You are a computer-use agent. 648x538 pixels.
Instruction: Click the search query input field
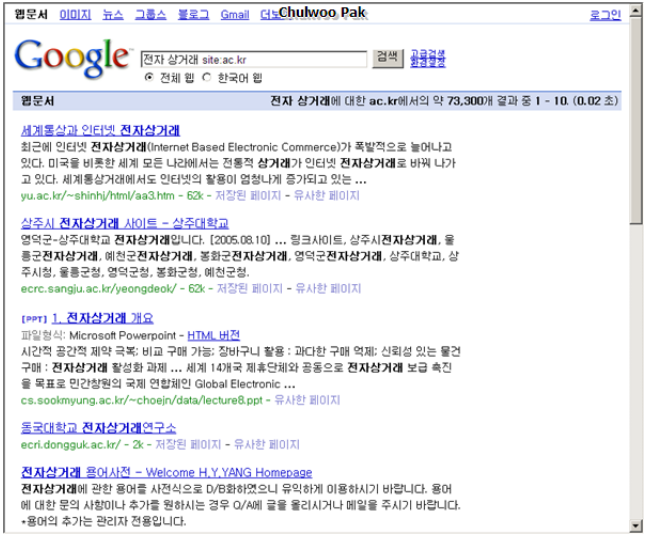[x=254, y=60]
